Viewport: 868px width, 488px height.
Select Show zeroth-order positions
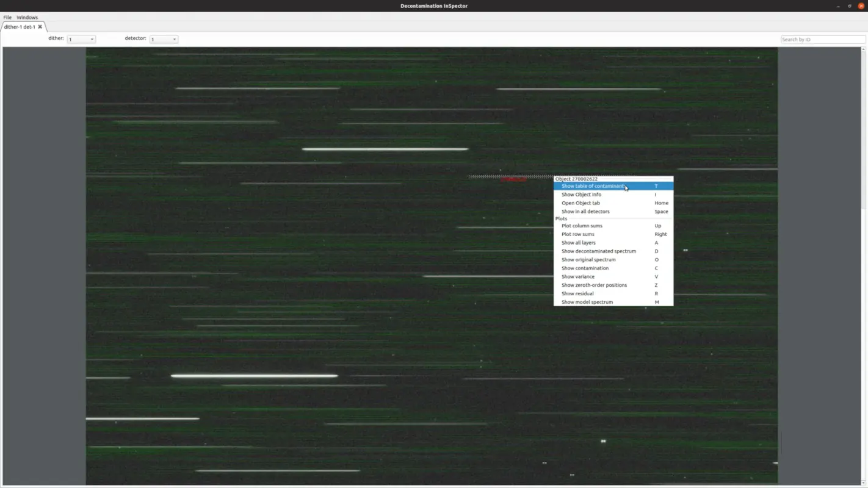click(x=594, y=285)
